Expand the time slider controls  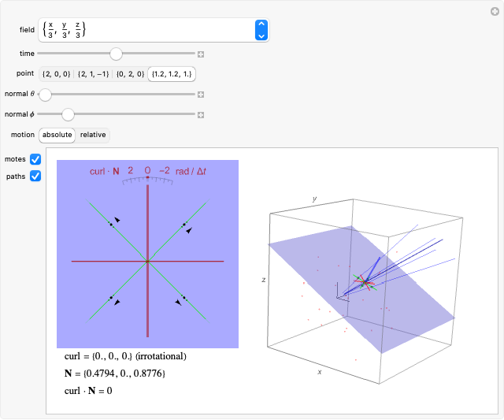pos(201,54)
